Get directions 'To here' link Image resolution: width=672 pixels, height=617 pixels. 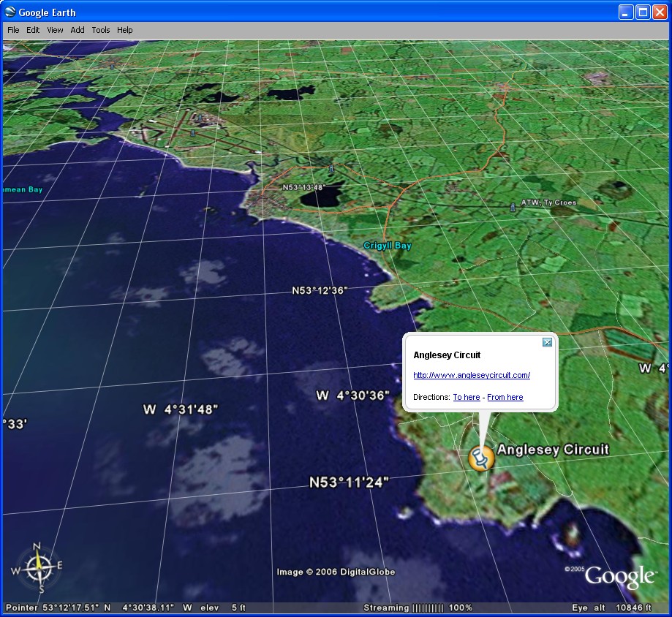[x=467, y=397]
